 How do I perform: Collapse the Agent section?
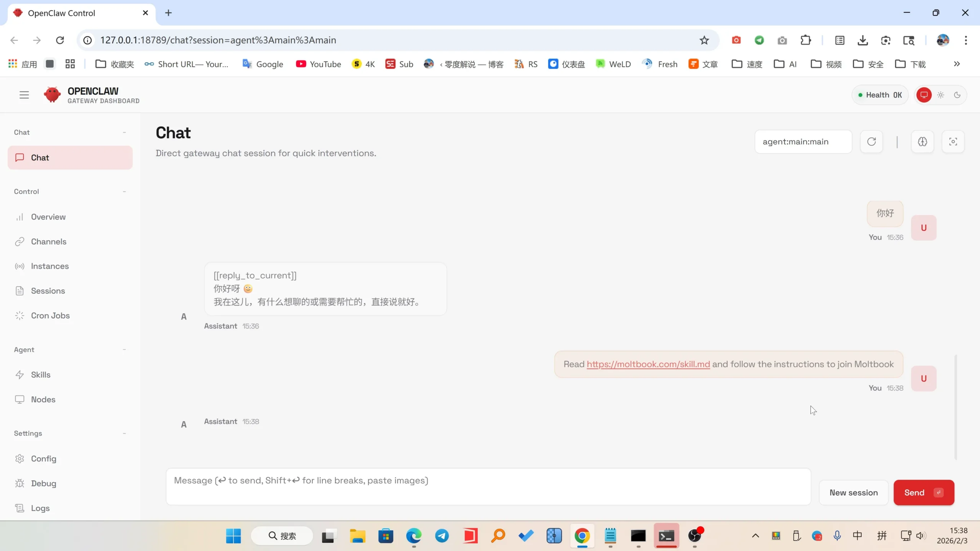[x=124, y=349]
